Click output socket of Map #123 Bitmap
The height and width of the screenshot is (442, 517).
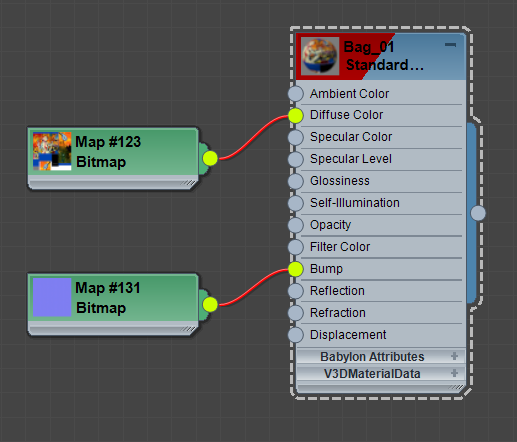210,158
